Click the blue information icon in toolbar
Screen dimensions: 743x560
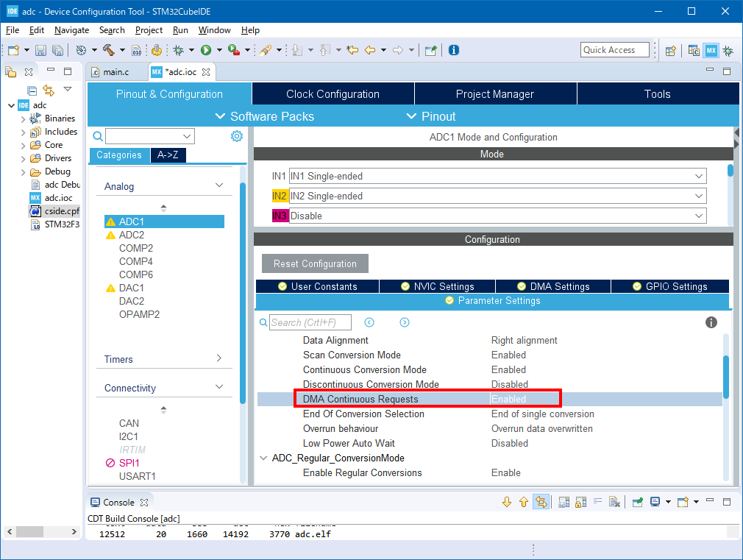pyautogui.click(x=453, y=50)
